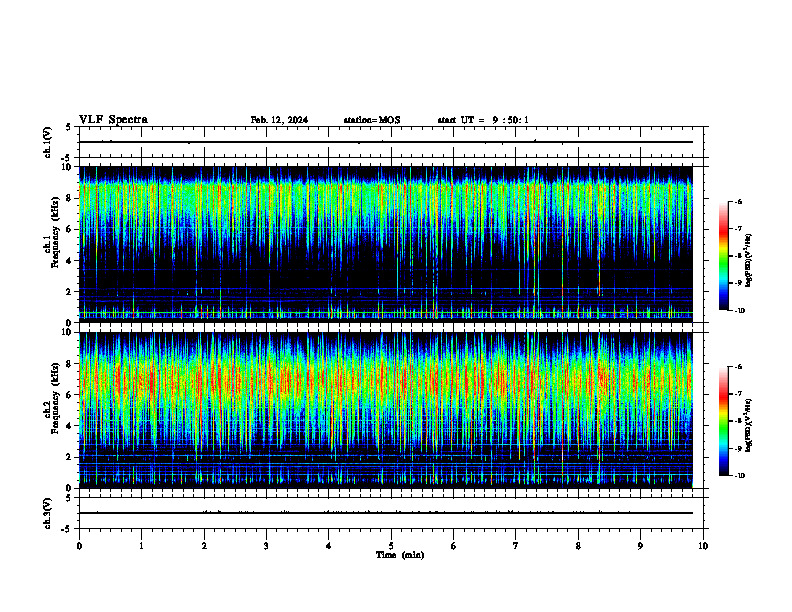Click the ch.2 spectrogram color scale bar
Image resolution: width=792 pixels, height=612 pixels.
[x=723, y=421]
